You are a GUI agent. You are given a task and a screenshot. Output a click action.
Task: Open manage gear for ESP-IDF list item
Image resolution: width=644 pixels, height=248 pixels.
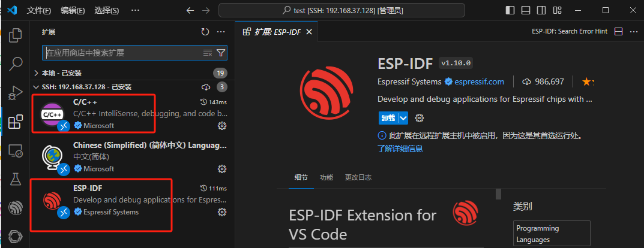(222, 212)
